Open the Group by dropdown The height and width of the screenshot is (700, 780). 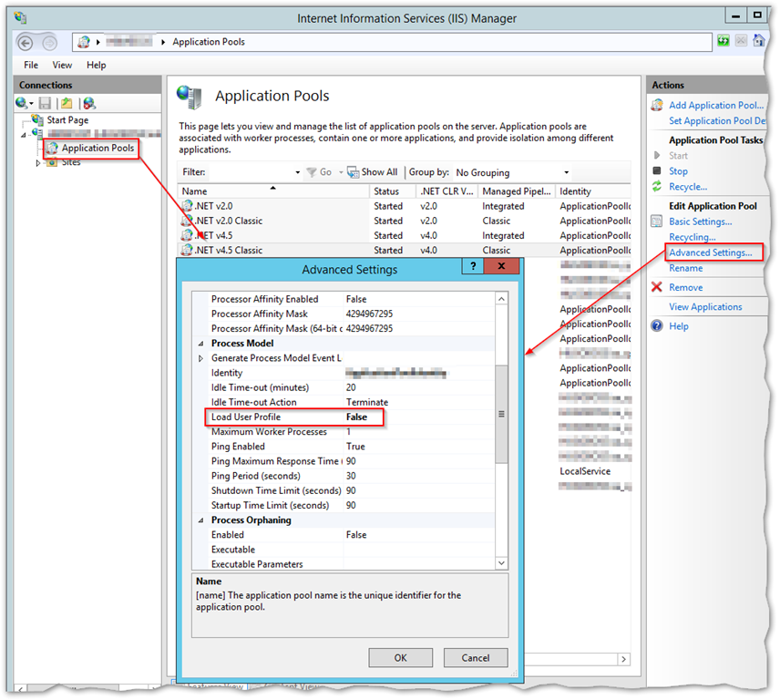513,172
